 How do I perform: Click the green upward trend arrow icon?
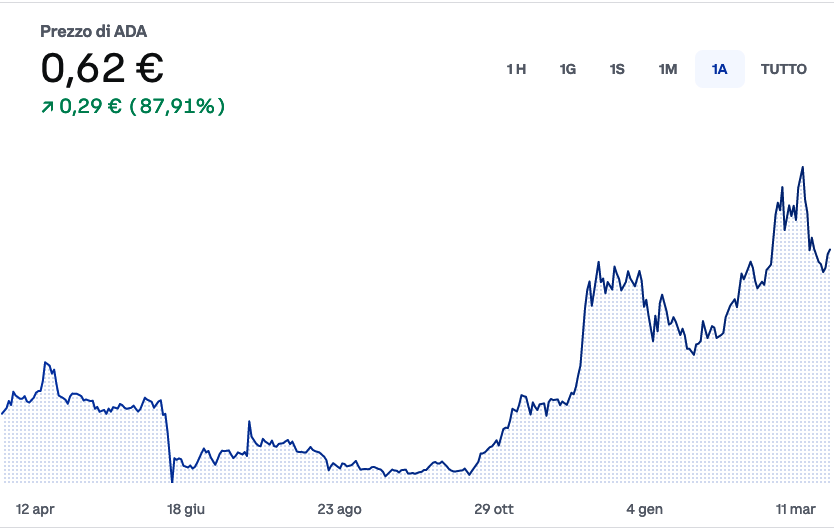(46, 106)
